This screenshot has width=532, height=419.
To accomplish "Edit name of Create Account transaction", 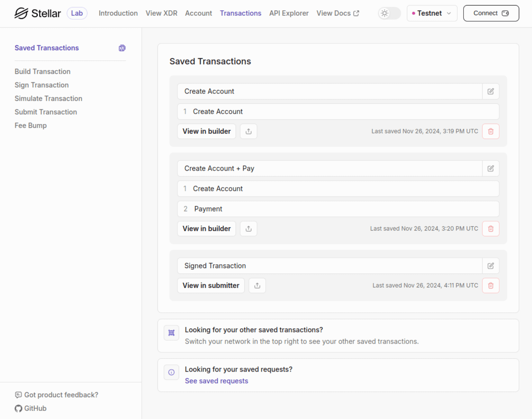I will pyautogui.click(x=491, y=92).
